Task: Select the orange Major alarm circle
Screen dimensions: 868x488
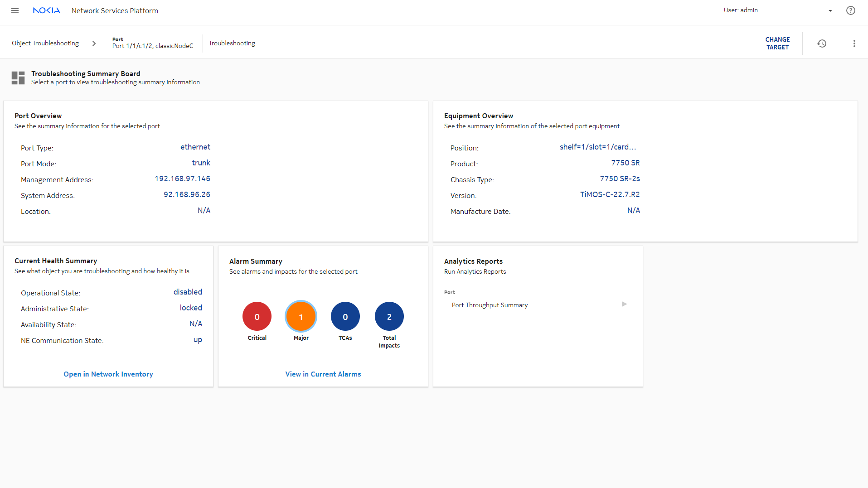Action: coord(301,316)
